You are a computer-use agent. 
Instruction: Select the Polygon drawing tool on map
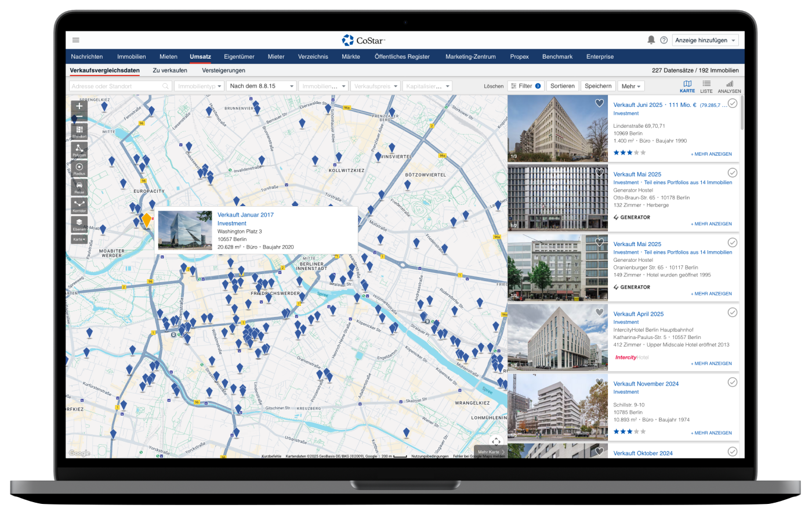click(79, 150)
